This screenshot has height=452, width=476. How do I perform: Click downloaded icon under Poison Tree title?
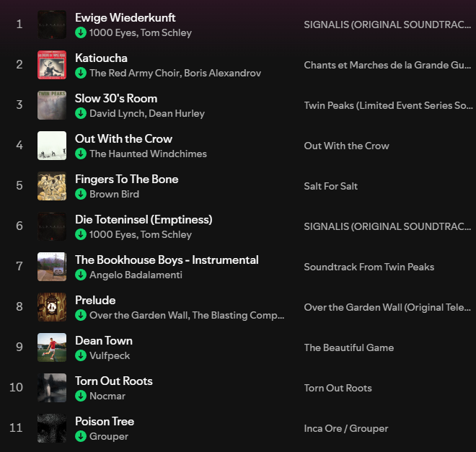click(81, 436)
